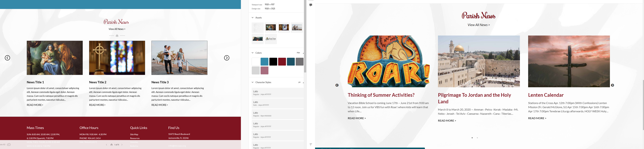Collapse the Assets section
Viewport: 644px width, 149px height.
point(253,18)
